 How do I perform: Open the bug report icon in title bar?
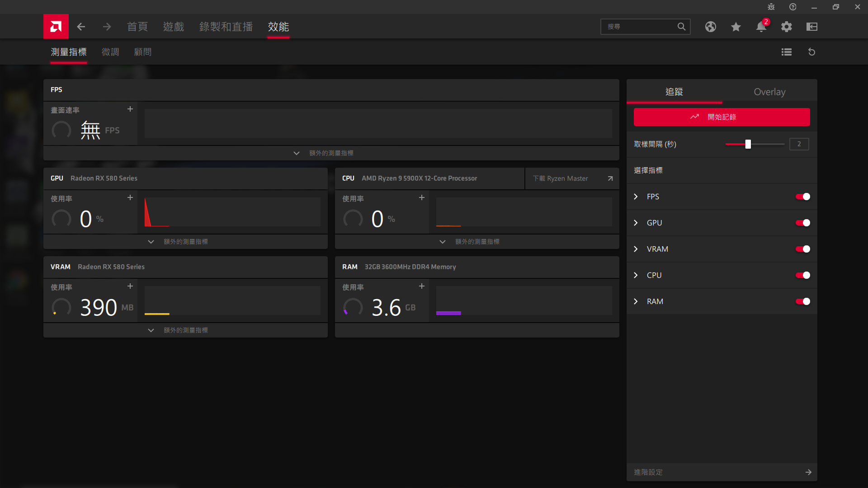771,7
